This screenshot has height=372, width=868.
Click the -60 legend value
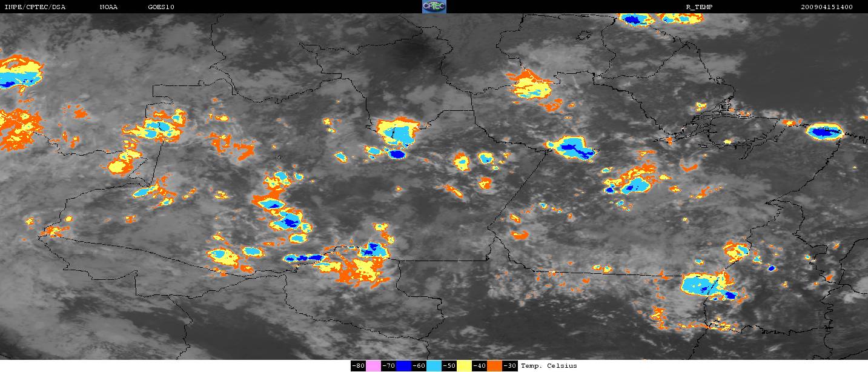click(x=419, y=366)
